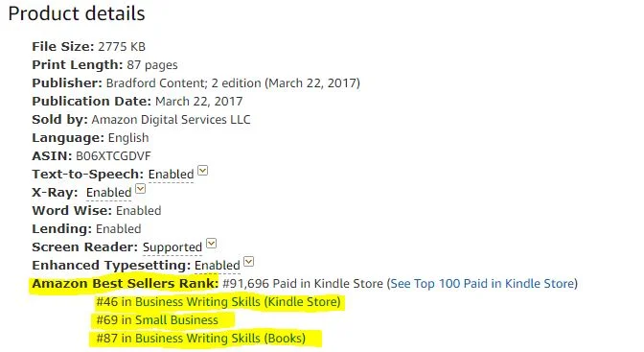
Task: Open #46 Business Writing Skills (Kindle Store) category
Action: point(218,302)
